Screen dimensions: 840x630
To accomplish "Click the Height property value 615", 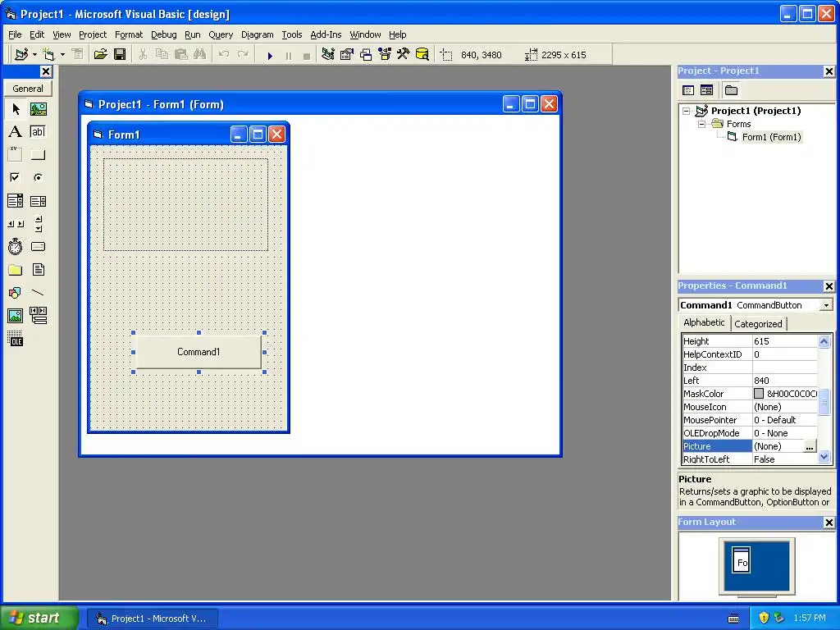I will coord(785,341).
